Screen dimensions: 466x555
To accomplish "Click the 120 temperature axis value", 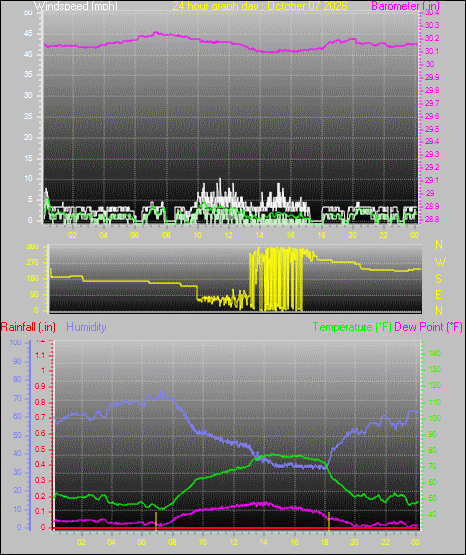I will coord(434,385).
